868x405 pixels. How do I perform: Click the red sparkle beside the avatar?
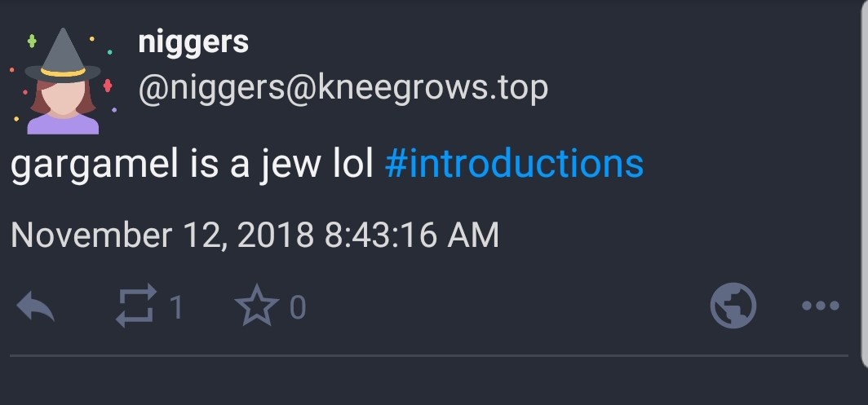point(108,86)
